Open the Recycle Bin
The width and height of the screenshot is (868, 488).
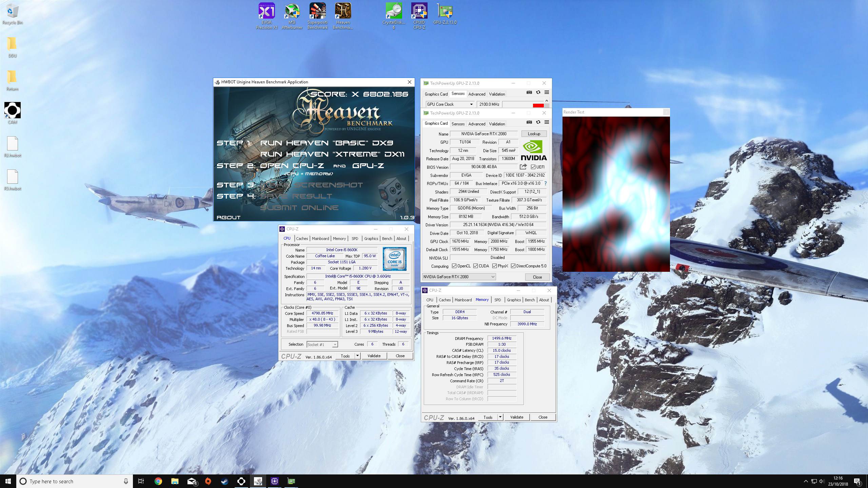pos(13,14)
